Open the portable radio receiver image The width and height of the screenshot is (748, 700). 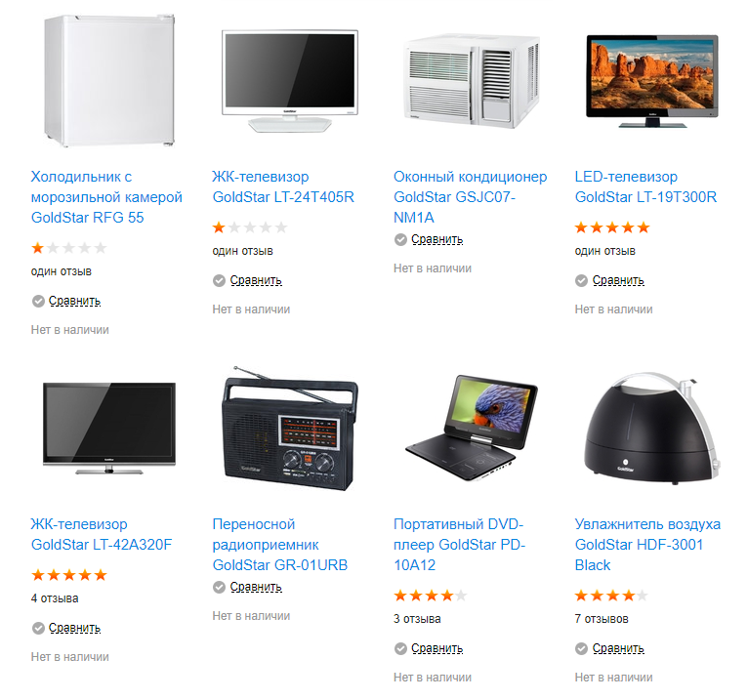pos(290,429)
